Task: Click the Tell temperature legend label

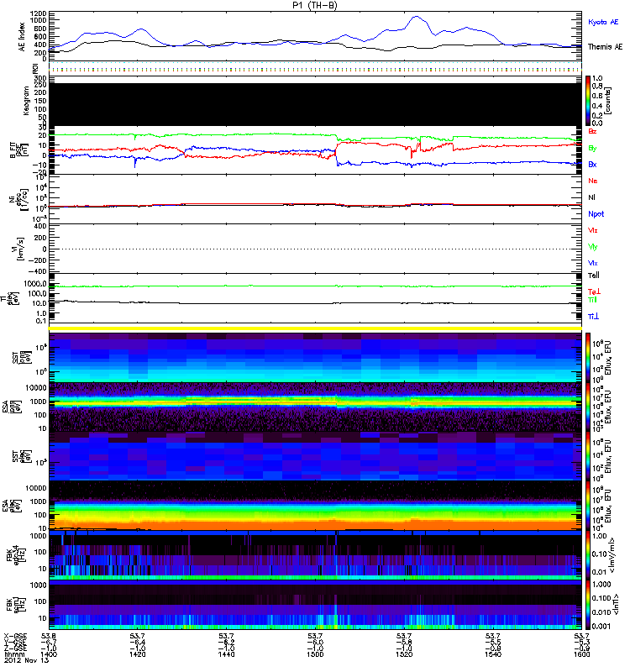Action: tap(593, 275)
